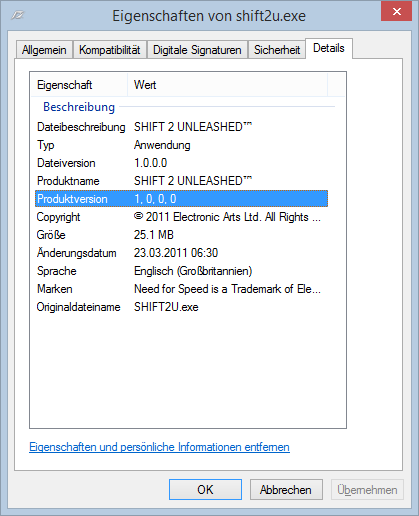Image resolution: width=419 pixels, height=516 pixels.
Task: Select the Originaldateiname SHIFT2U.exe row
Action: (x=181, y=307)
